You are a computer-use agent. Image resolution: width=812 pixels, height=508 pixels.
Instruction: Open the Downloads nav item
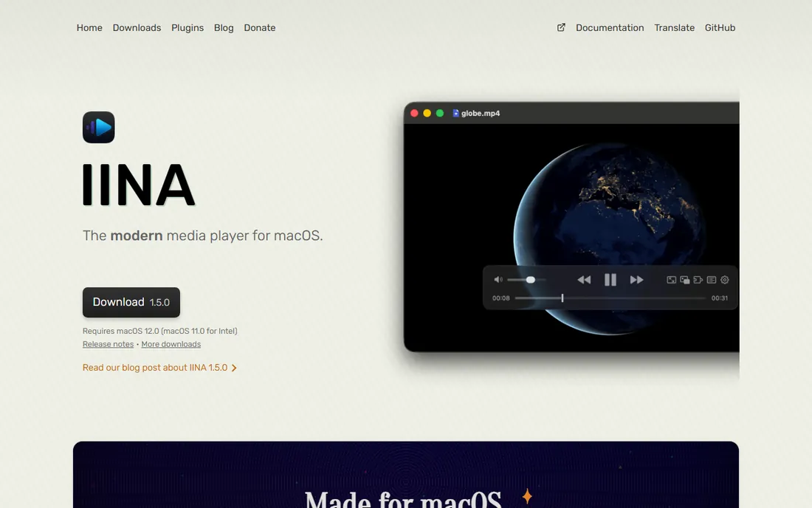pyautogui.click(x=137, y=27)
